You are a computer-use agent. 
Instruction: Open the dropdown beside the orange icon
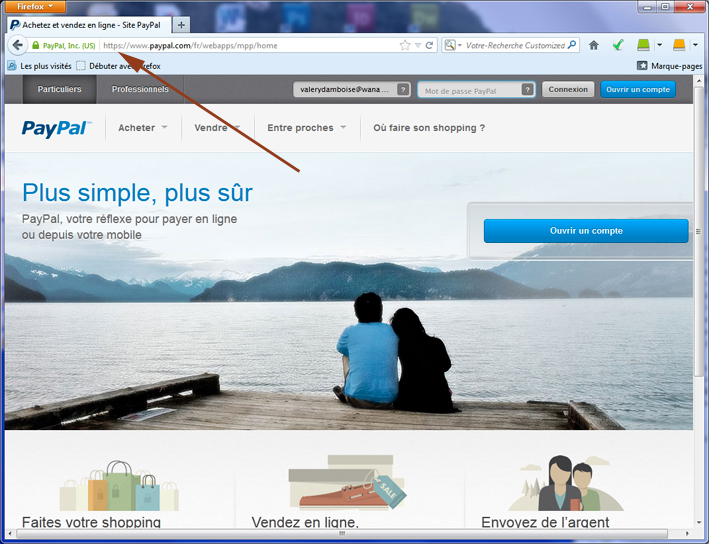(695, 45)
